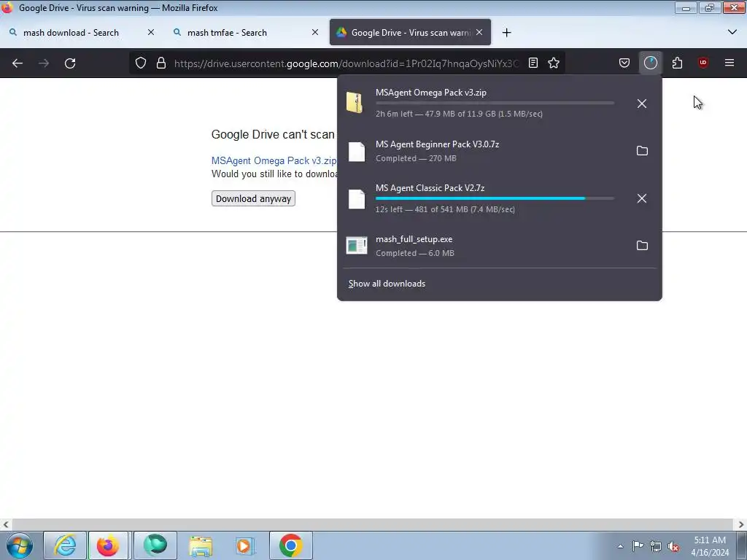The width and height of the screenshot is (747, 560).
Task: Click Omega Pack download progress bar
Action: pyautogui.click(x=495, y=104)
